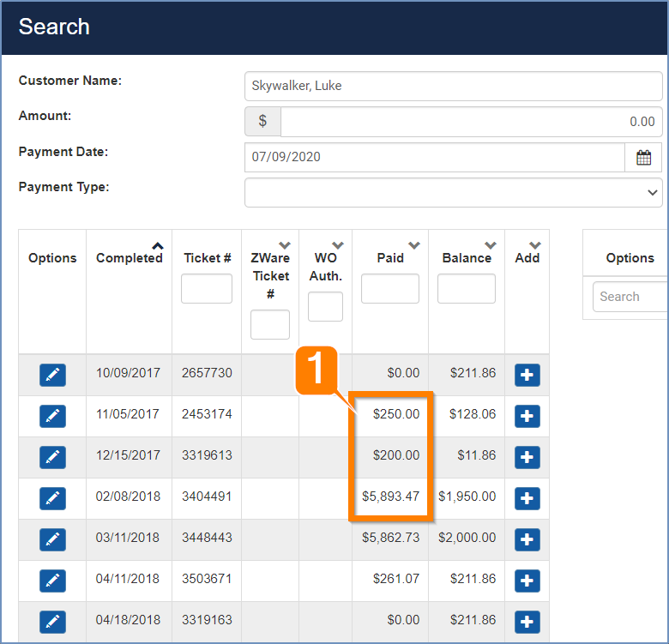Image resolution: width=669 pixels, height=644 pixels.
Task: Click the Customer Name field
Action: point(453,86)
